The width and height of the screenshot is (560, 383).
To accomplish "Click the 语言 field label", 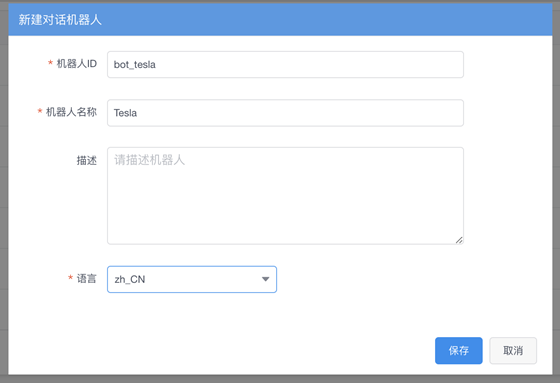I will click(87, 278).
